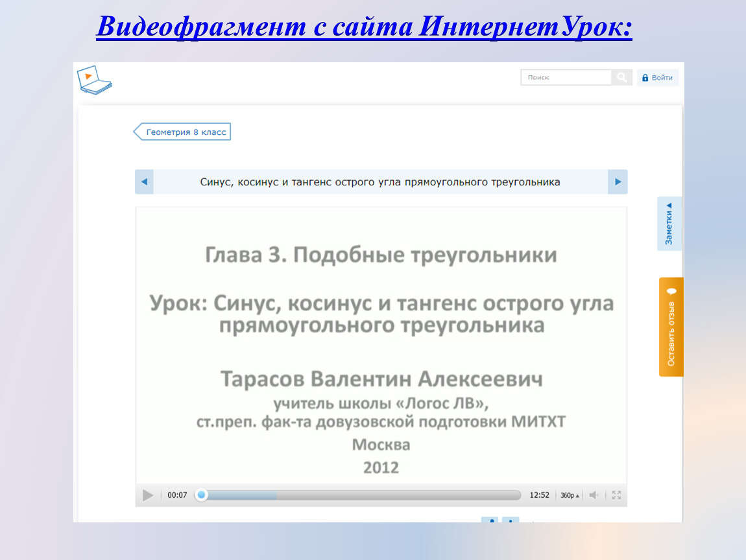
Task: Click the video frame showing Глава 3
Action: pos(381,345)
